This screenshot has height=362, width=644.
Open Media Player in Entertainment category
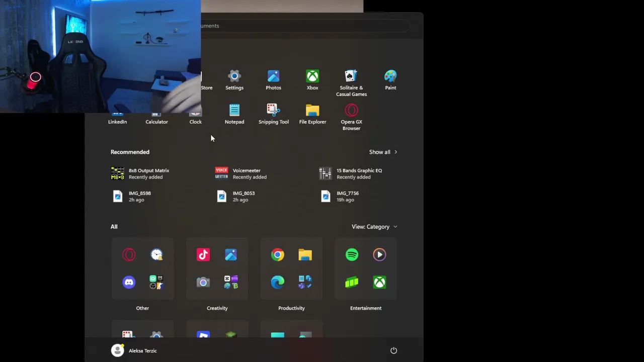pos(379,255)
